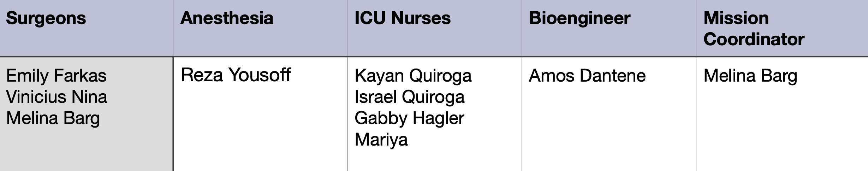Click the ICU Nurses column header
This screenshot has height=171, width=868.
click(403, 18)
